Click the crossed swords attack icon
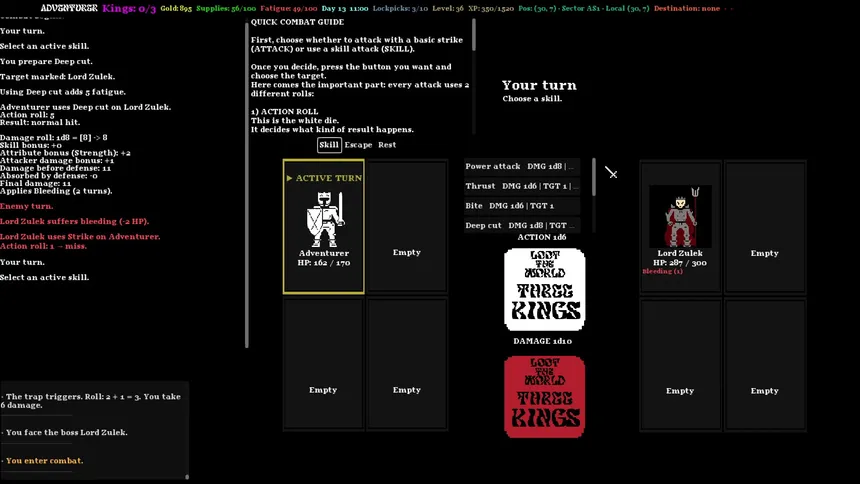Image resolution: width=860 pixels, height=484 pixels. (x=611, y=173)
